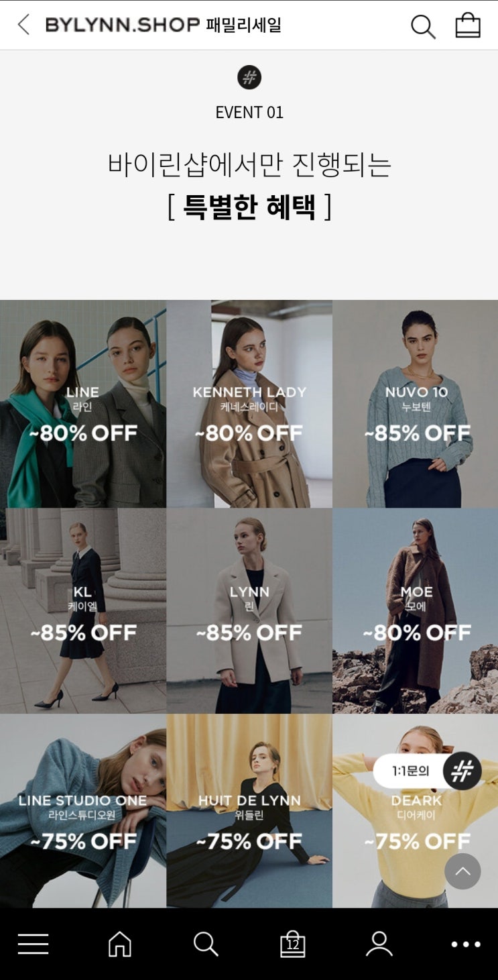
Task: Open the KL 케이엘 85% off tile
Action: tap(83, 610)
